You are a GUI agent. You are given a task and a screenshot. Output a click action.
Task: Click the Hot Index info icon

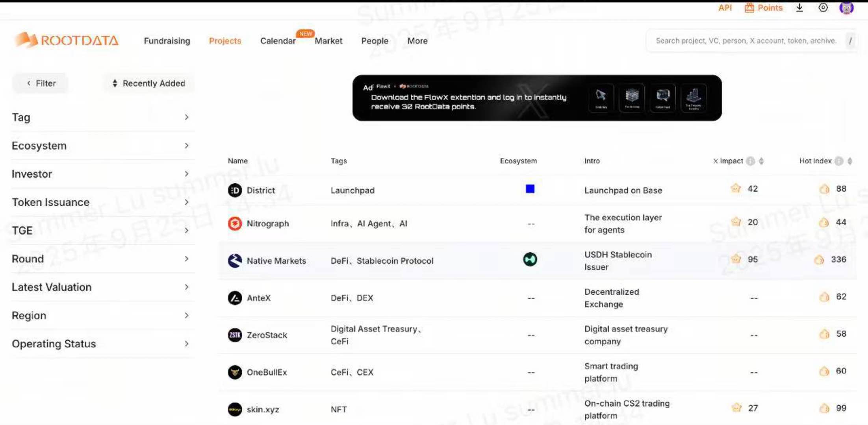839,161
